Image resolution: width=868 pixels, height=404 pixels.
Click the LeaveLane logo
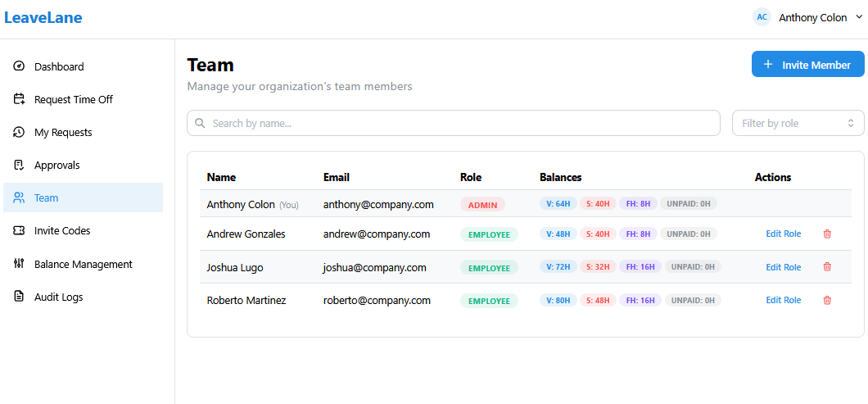(x=43, y=18)
